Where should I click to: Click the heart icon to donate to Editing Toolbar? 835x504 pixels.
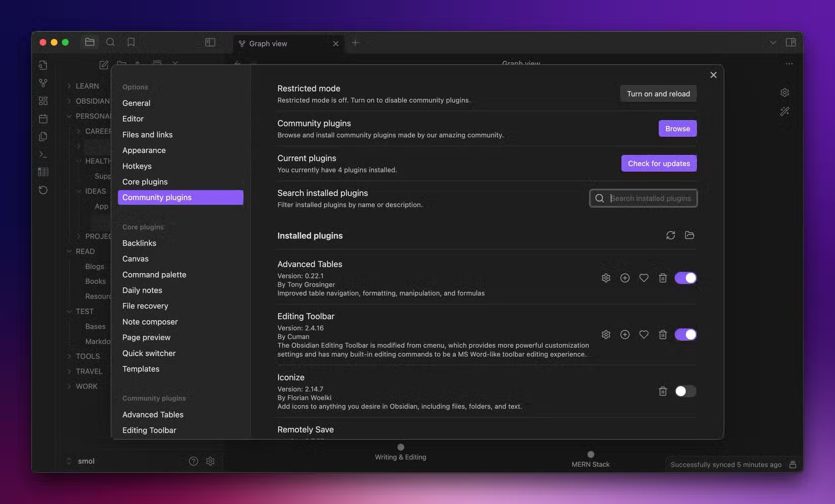pyautogui.click(x=644, y=334)
